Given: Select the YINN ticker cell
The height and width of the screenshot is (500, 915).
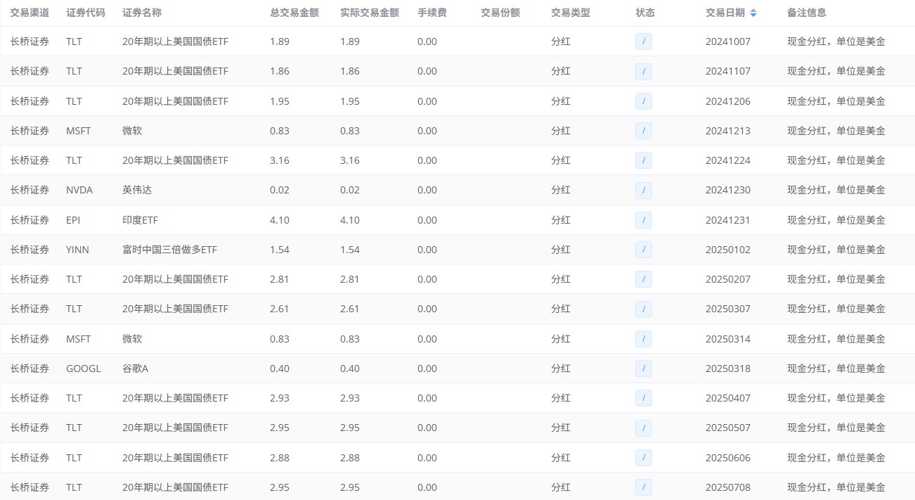Looking at the screenshot, I should 78,250.
